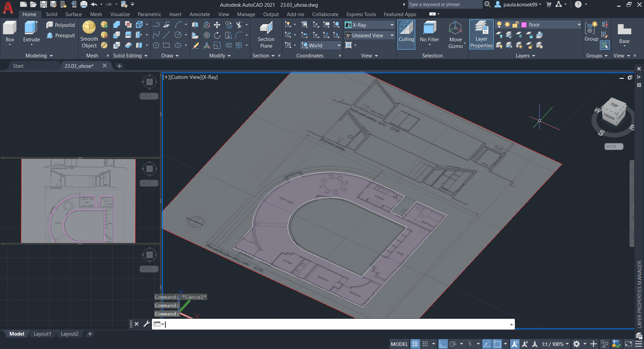
Task: Expand the Modeling panel
Action: [x=39, y=56]
